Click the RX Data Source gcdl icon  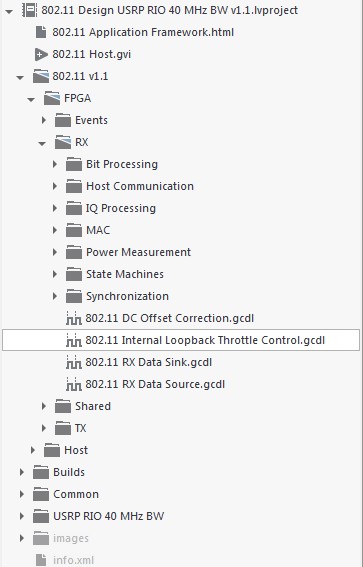pos(74,384)
